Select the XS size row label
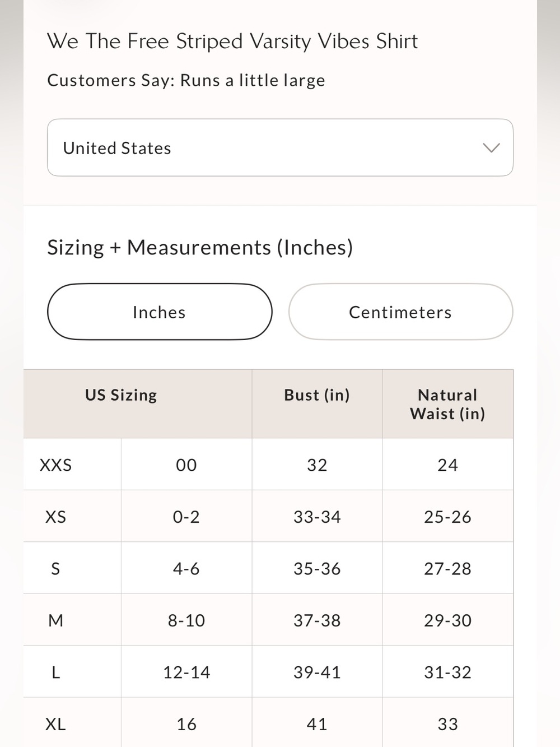Viewport: 560px width, 747px height. click(x=55, y=517)
